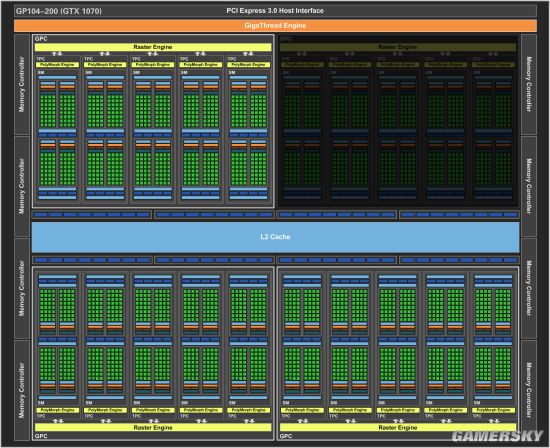Click the GPC label of the bottom-left cluster
Image resolution: width=550 pixels, height=448 pixels.
click(41, 436)
